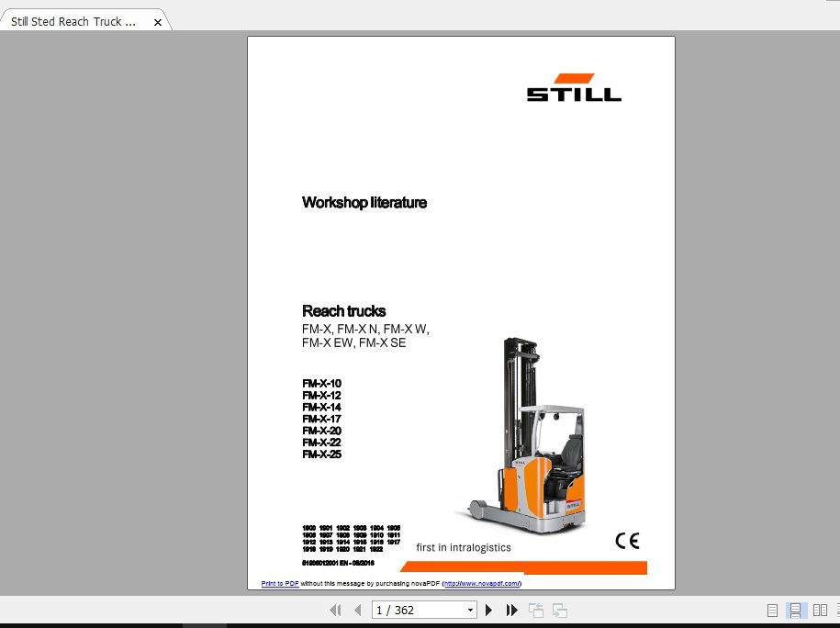Click the FM-X-22 model text
The height and width of the screenshot is (628, 840).
click(321, 442)
